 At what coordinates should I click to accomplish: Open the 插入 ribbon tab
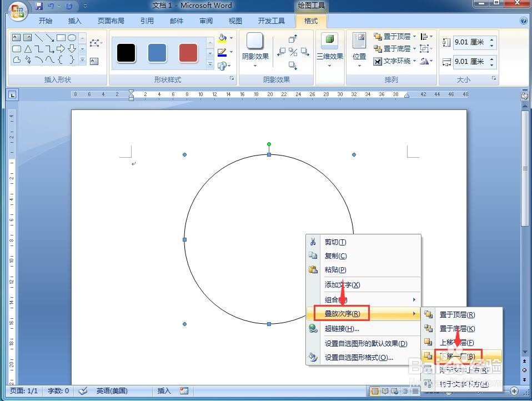(x=74, y=21)
